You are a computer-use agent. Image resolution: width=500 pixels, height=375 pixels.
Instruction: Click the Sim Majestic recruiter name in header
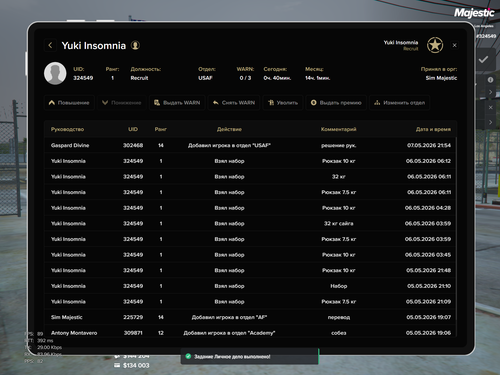coord(441,78)
